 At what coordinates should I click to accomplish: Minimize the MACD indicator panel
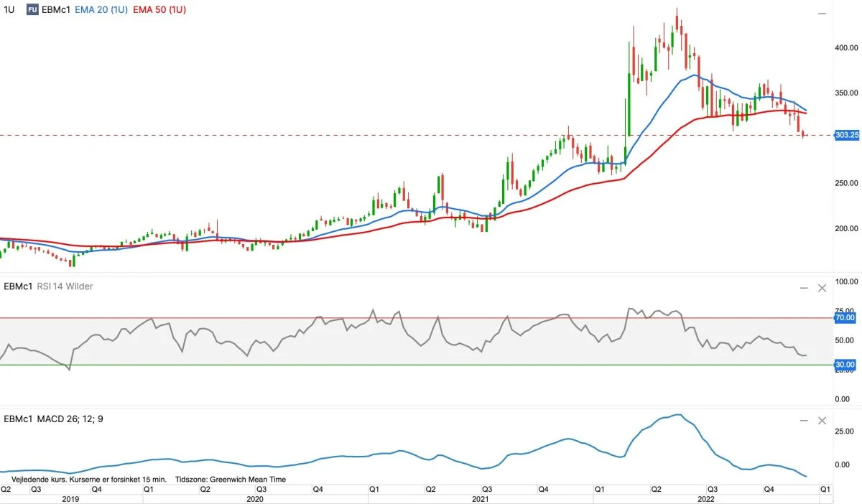pos(805,420)
